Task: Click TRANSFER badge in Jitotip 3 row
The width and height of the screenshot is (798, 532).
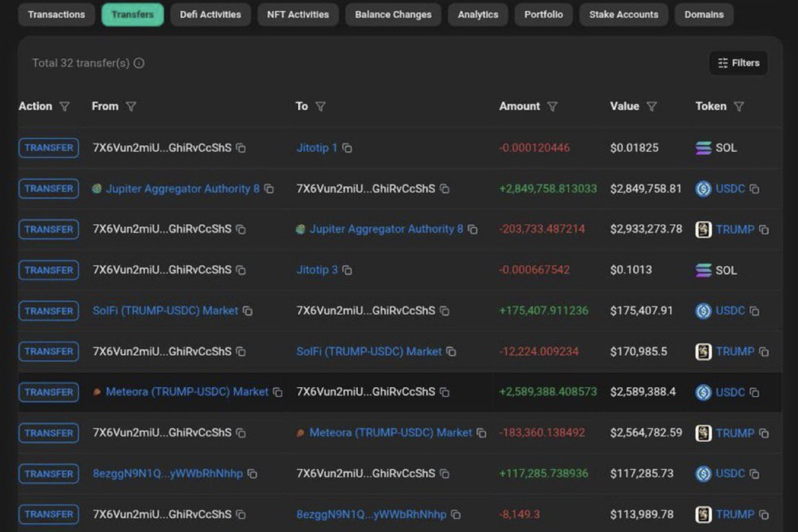Action: point(48,270)
